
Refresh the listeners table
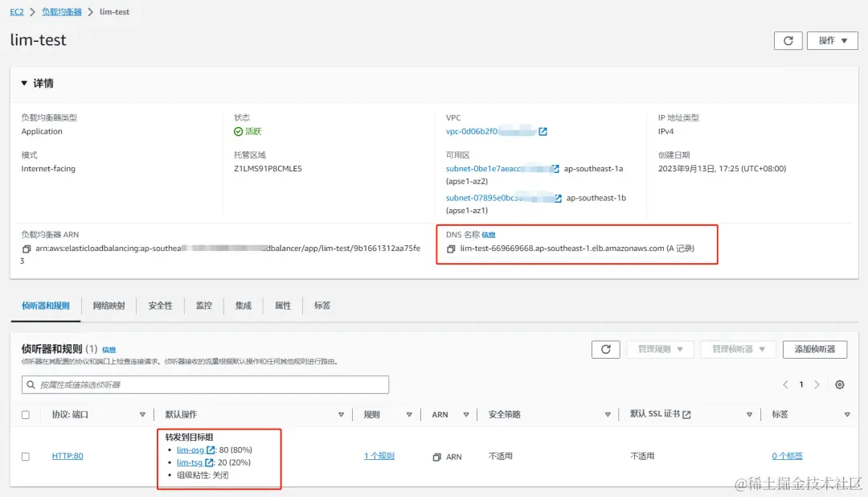pos(606,349)
